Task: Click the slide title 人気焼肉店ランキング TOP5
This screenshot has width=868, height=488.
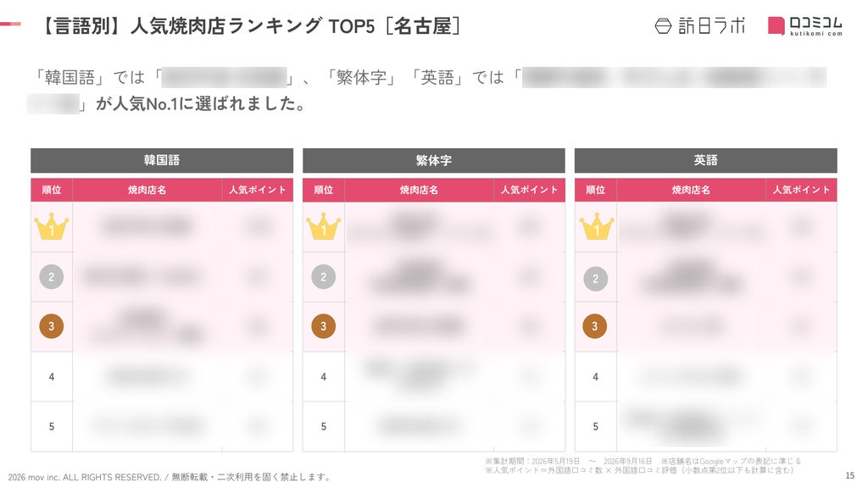Action: (x=251, y=26)
